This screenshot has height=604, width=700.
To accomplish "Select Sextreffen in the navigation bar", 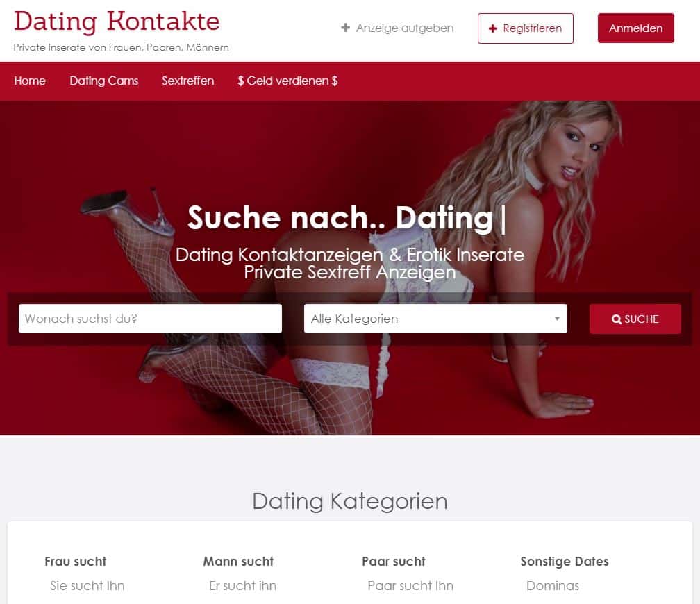I will (188, 81).
